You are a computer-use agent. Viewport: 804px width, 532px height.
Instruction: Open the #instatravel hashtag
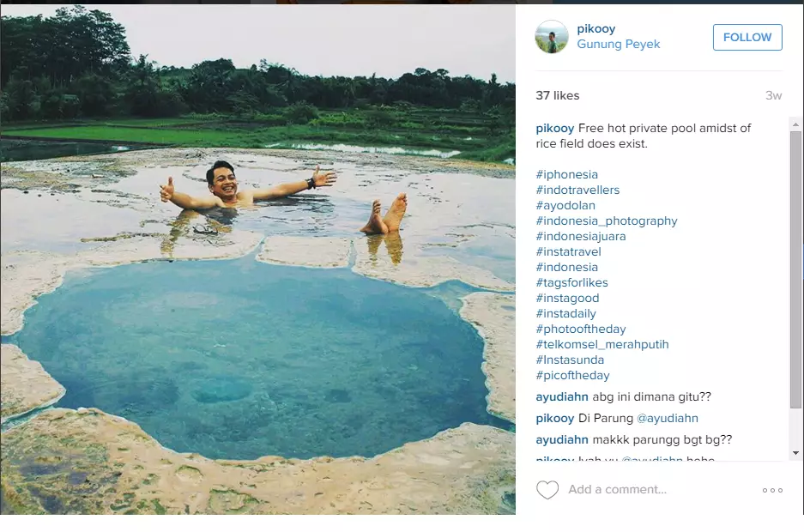[x=568, y=251]
